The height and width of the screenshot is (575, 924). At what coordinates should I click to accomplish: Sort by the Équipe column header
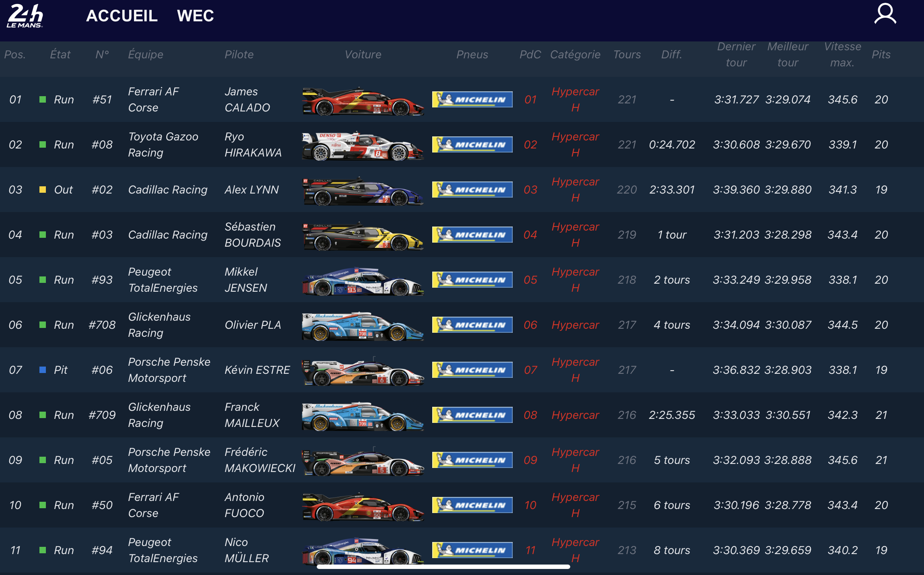click(146, 54)
